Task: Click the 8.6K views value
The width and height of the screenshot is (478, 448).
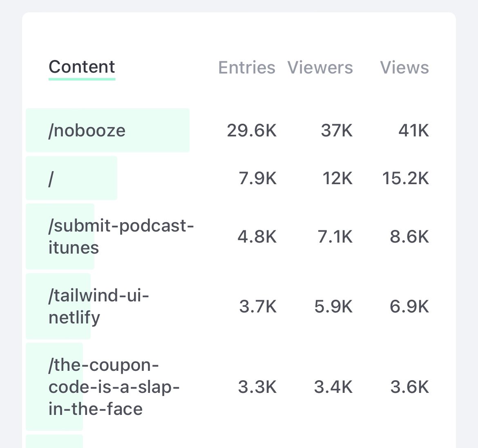Action: click(x=409, y=236)
